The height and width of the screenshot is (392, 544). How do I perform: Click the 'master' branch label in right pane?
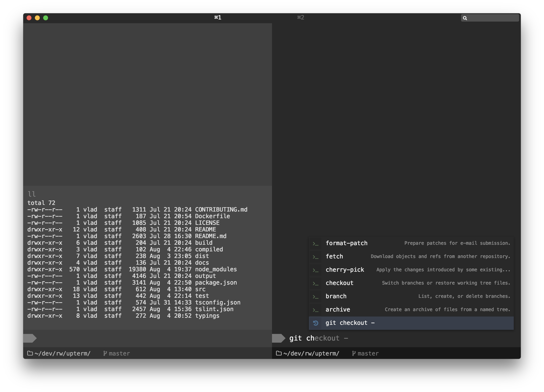coord(368,353)
